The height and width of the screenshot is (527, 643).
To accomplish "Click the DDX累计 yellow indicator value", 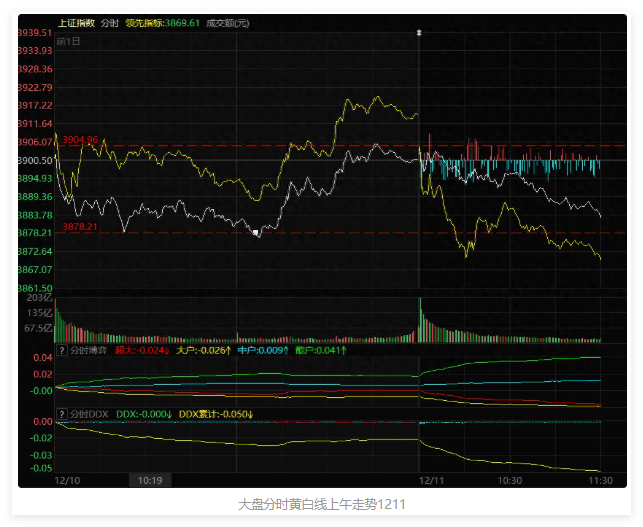I will click(x=216, y=413).
